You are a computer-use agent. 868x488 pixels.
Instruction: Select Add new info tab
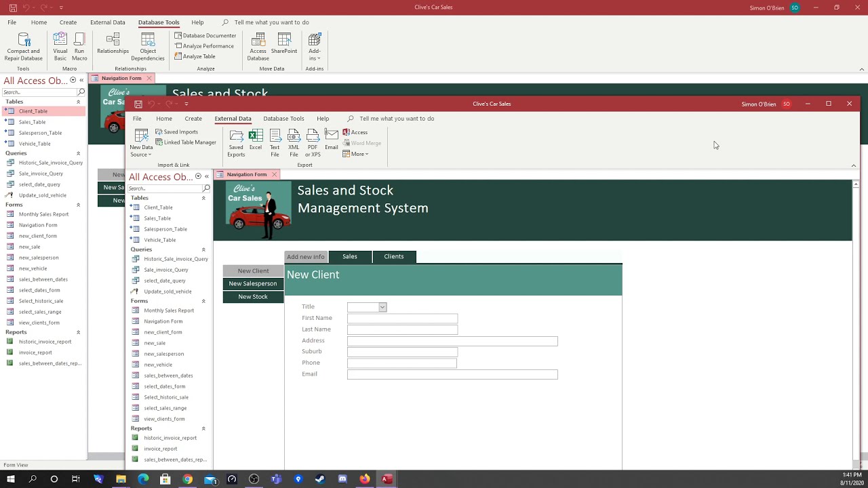click(x=306, y=257)
